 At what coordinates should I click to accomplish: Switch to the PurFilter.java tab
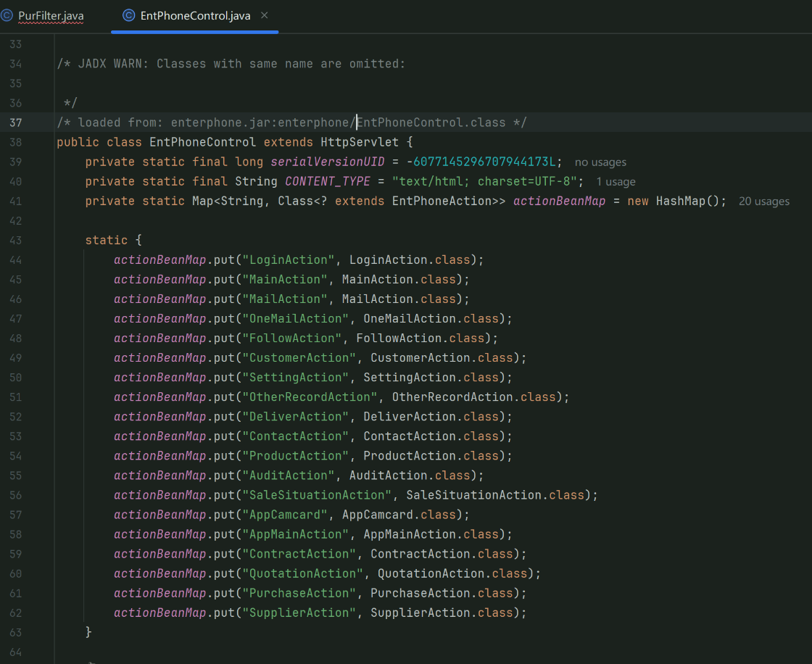pos(51,16)
